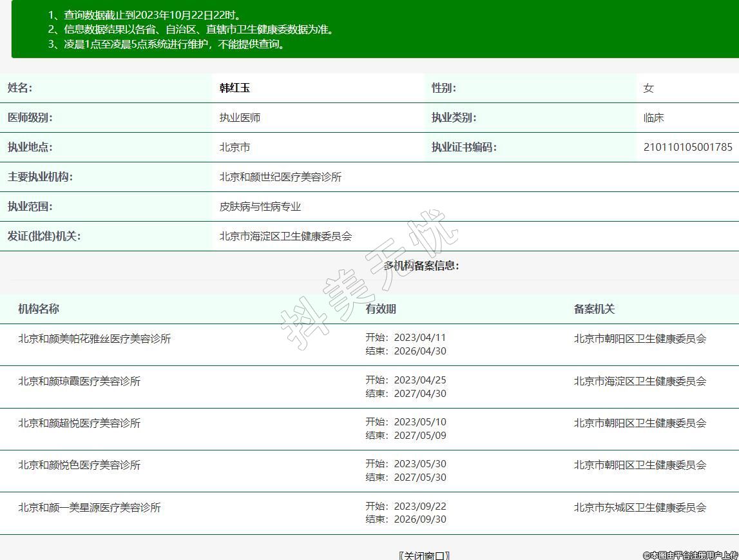
Task: Select the 北京和颜琼霞医疗美容诊所 row
Action: coord(79,381)
